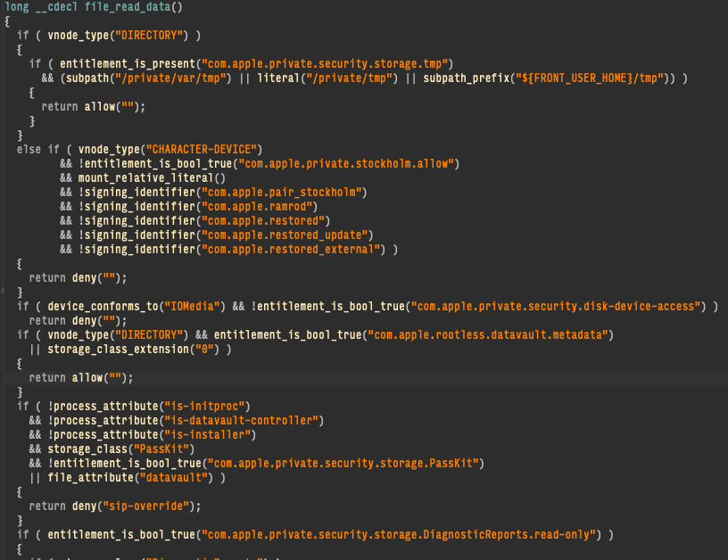Click the "com.apple.ramrod" string
Screen dimensions: 728x560
pyautogui.click(x=257, y=207)
